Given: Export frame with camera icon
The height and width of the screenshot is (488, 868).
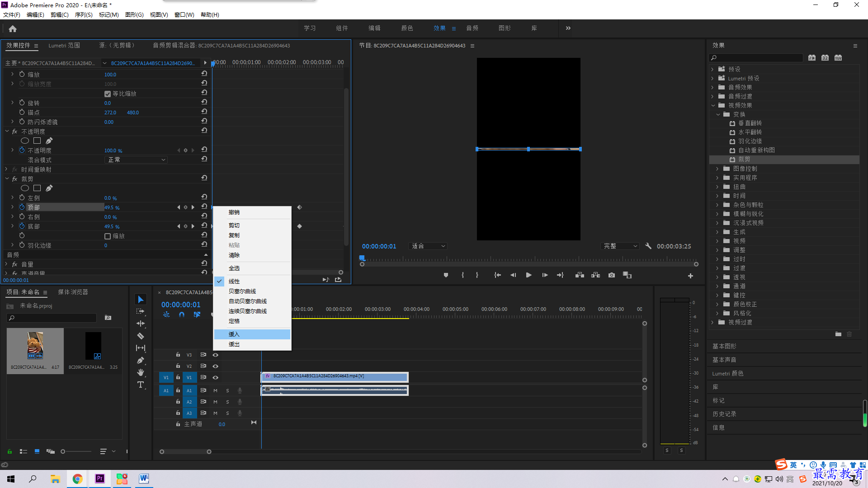Looking at the screenshot, I should click(x=612, y=275).
